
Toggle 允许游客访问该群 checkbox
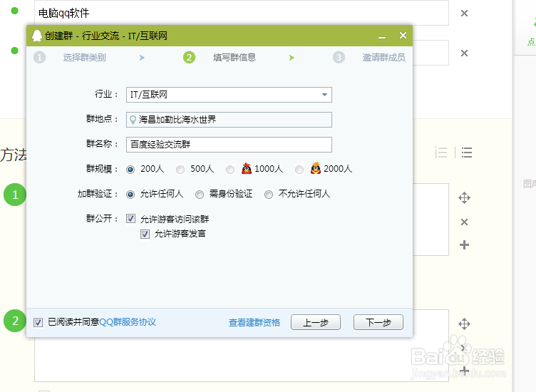click(130, 218)
